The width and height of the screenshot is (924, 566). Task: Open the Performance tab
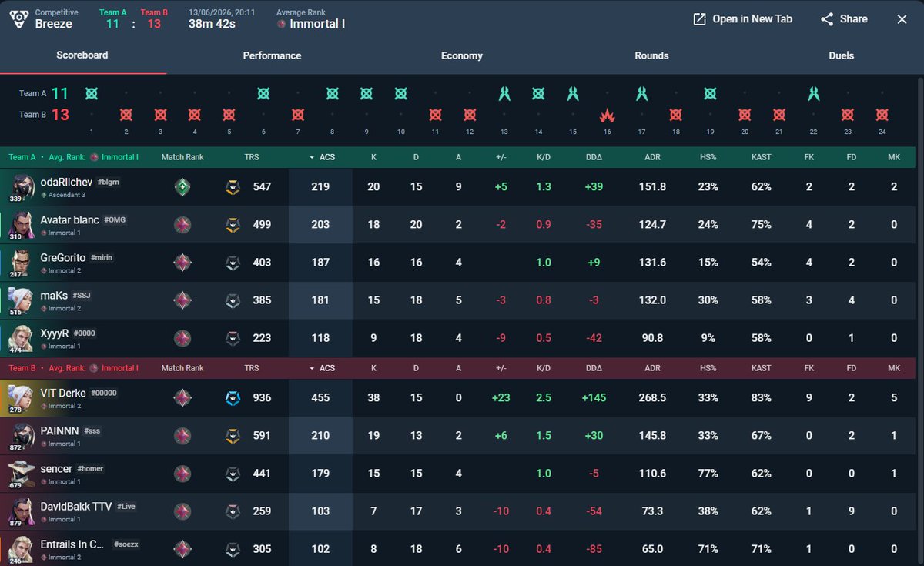pyautogui.click(x=272, y=55)
